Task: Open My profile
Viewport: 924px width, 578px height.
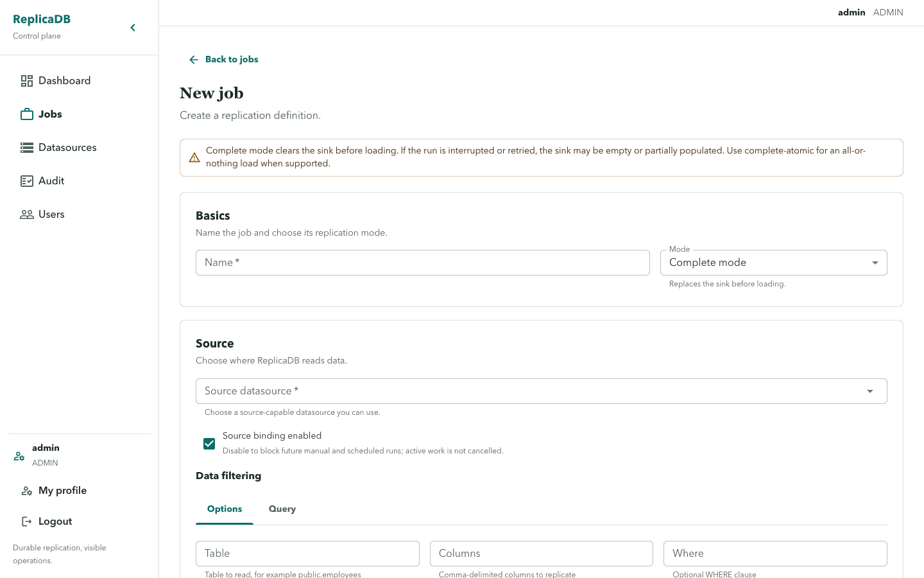Action: [x=80, y=491]
